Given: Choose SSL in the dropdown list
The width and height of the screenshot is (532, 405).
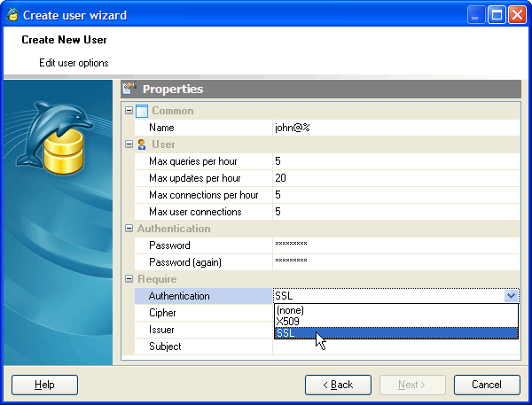Looking at the screenshot, I should [x=396, y=333].
